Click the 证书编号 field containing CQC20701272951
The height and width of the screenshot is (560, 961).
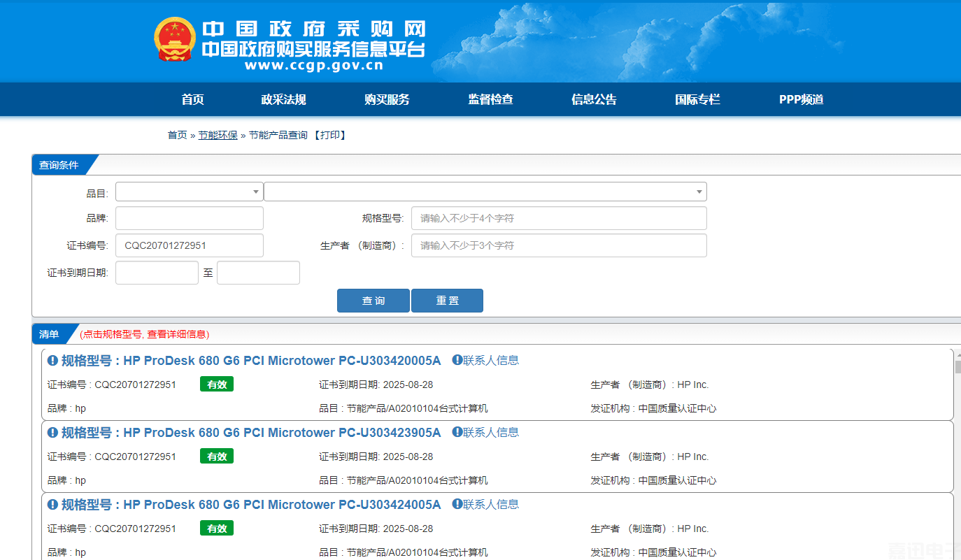coord(190,245)
